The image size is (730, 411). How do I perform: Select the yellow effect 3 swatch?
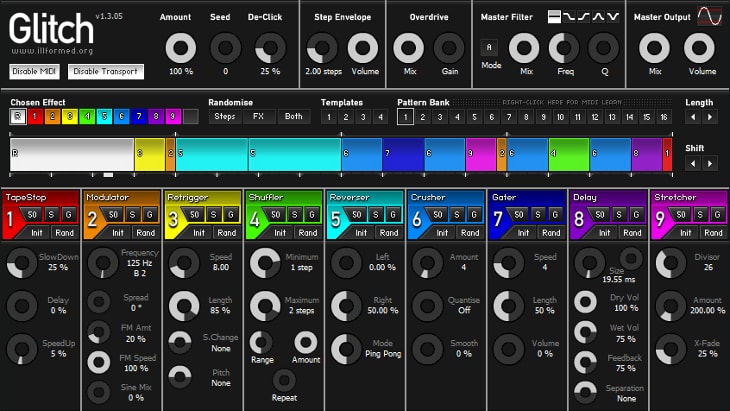click(x=70, y=116)
